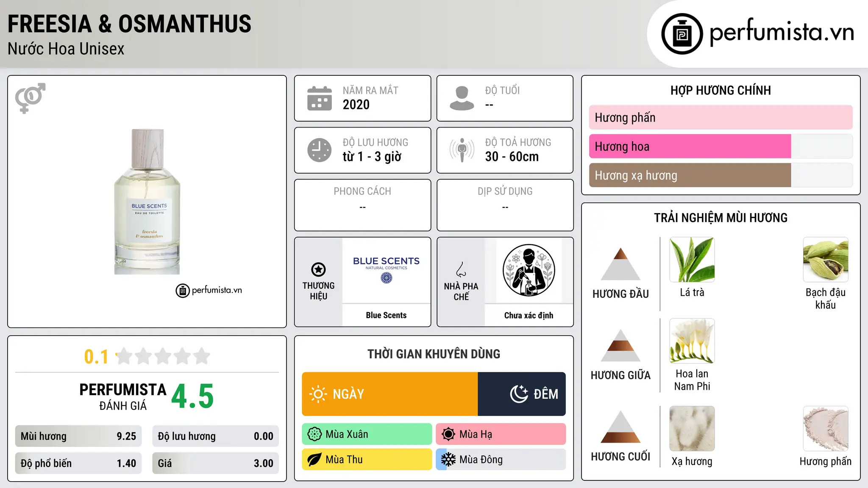
Task: Click the Perfumista rating score 4.5
Action: pyautogui.click(x=192, y=396)
